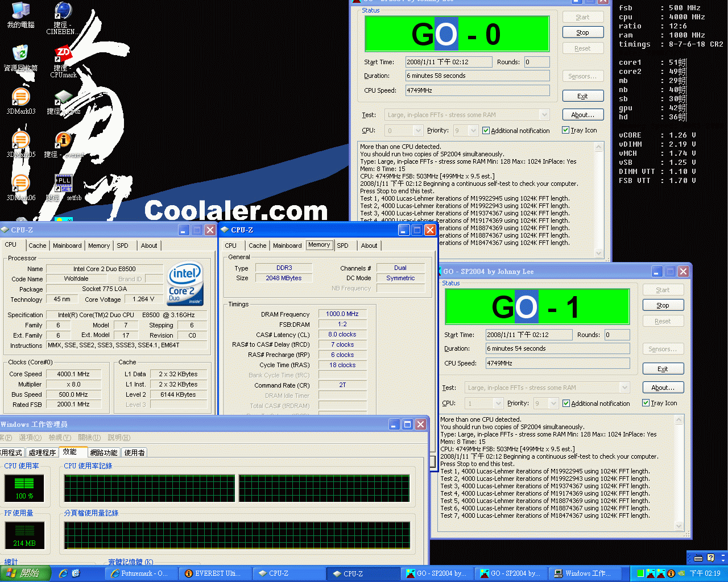Click Exit in GO - 0 window

(583, 96)
